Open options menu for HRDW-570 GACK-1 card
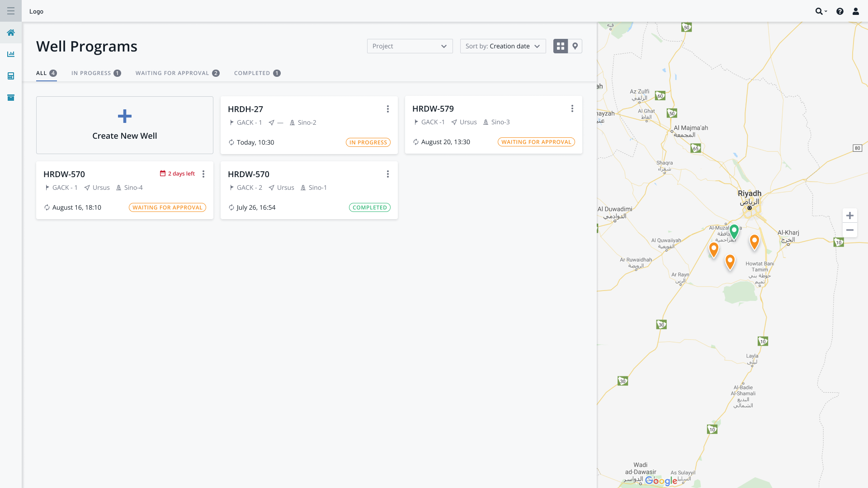The image size is (868, 488). click(203, 174)
